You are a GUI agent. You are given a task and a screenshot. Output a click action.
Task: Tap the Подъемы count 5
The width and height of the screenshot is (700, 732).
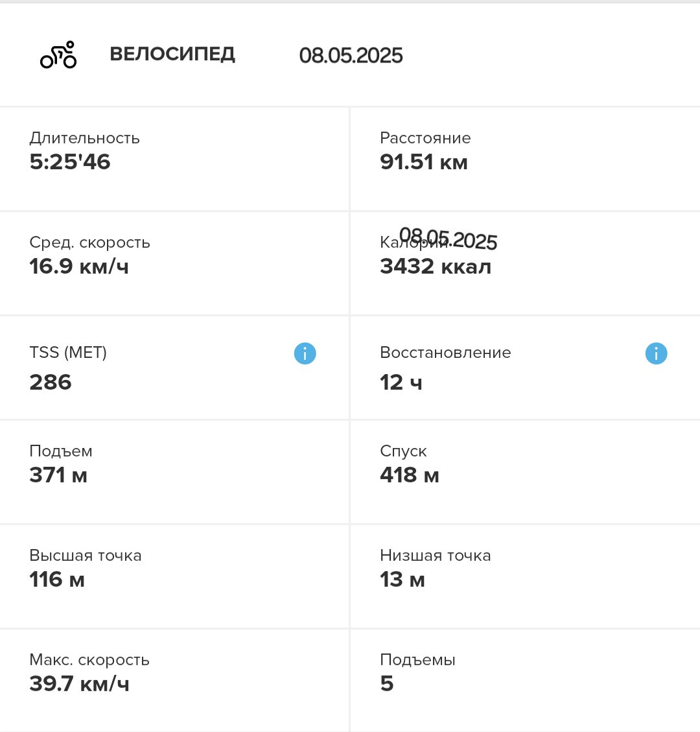tap(387, 684)
